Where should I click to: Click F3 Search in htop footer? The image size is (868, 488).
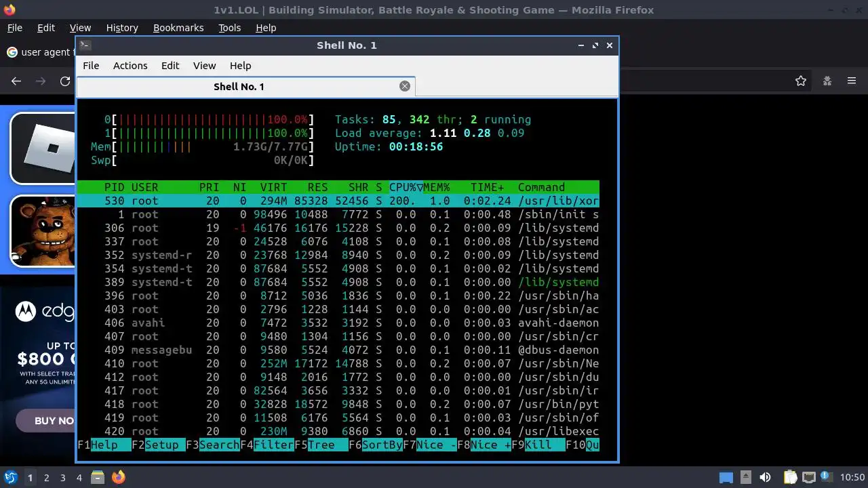click(213, 445)
